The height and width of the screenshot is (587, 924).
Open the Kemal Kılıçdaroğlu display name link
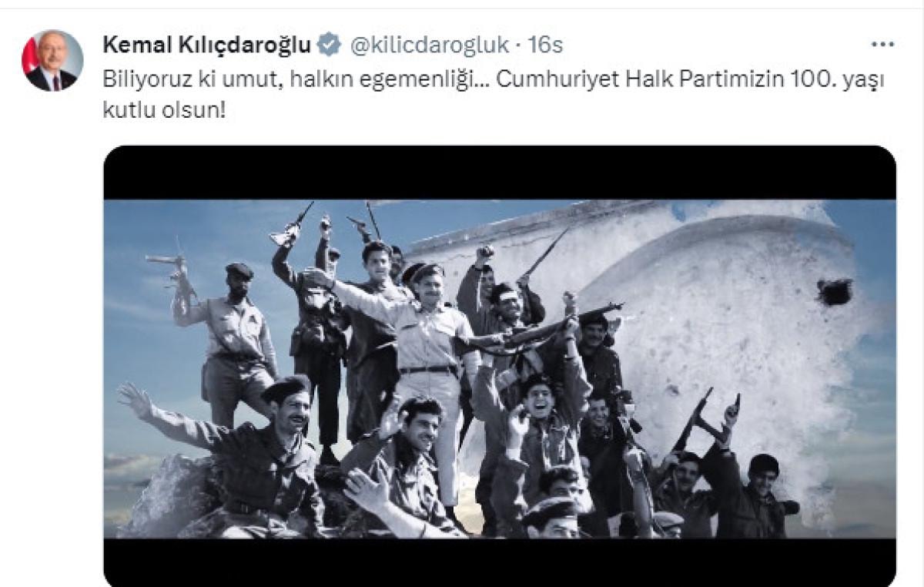(x=206, y=45)
